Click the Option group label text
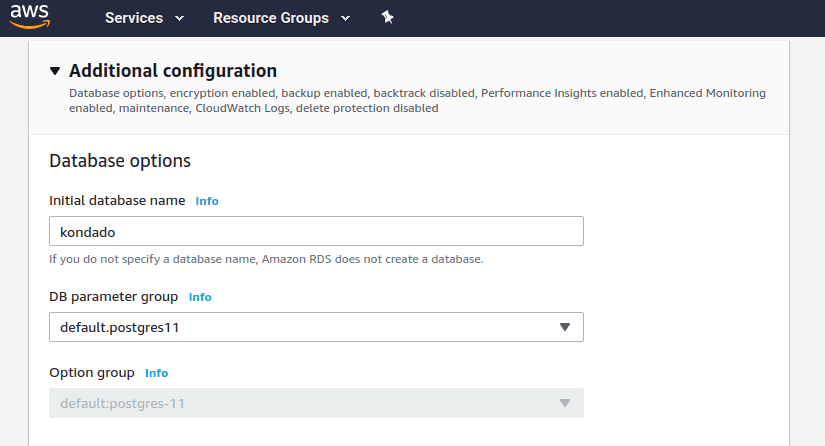 point(92,373)
